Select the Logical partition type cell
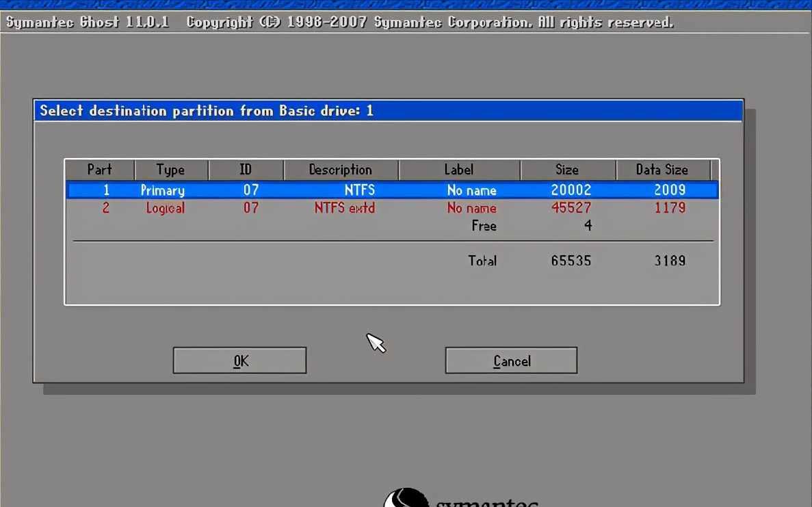Image resolution: width=812 pixels, height=507 pixels. 165,208
